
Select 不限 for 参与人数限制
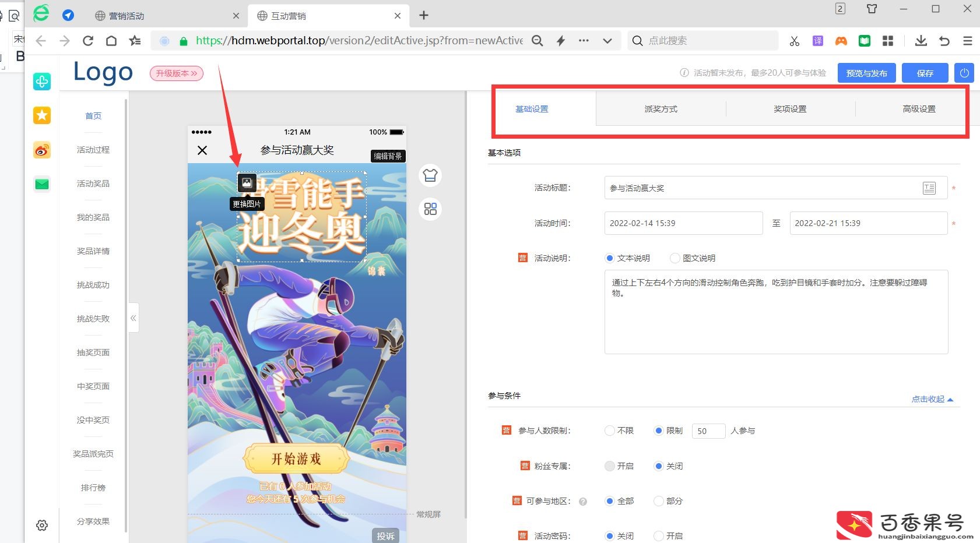(610, 431)
